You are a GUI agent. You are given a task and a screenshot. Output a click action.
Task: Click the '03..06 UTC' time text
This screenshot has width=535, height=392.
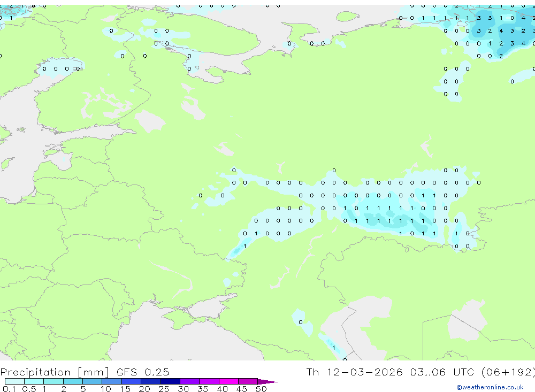[444, 372]
